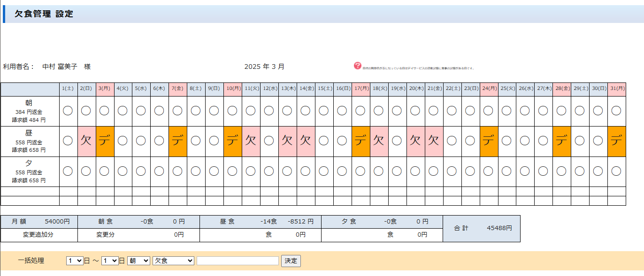Click the 10(月) date column header

(x=233, y=88)
